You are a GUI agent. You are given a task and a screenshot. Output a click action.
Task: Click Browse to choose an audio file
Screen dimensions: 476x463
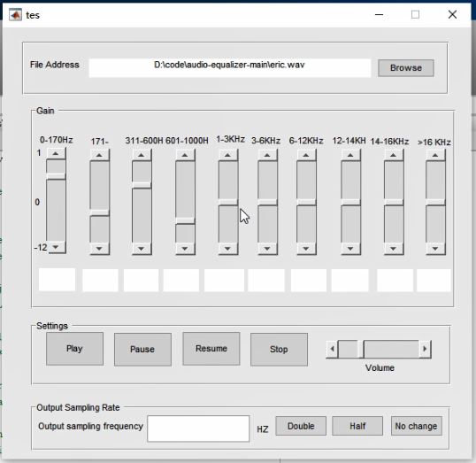tap(406, 68)
